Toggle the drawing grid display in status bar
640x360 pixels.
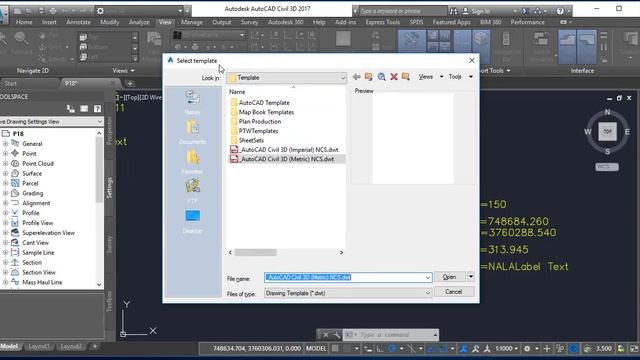click(x=335, y=349)
